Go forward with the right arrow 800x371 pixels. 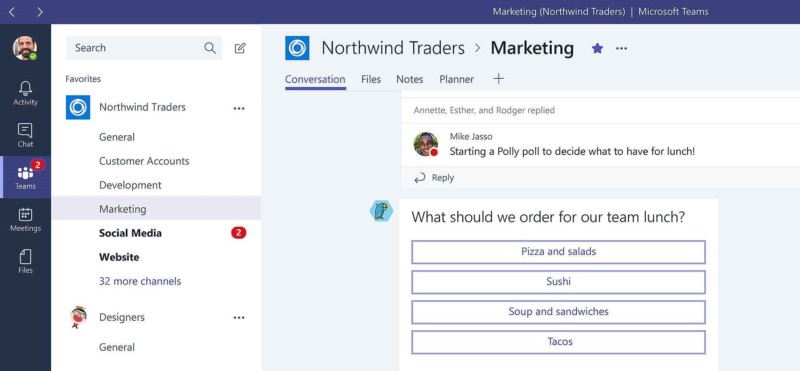pyautogui.click(x=40, y=12)
